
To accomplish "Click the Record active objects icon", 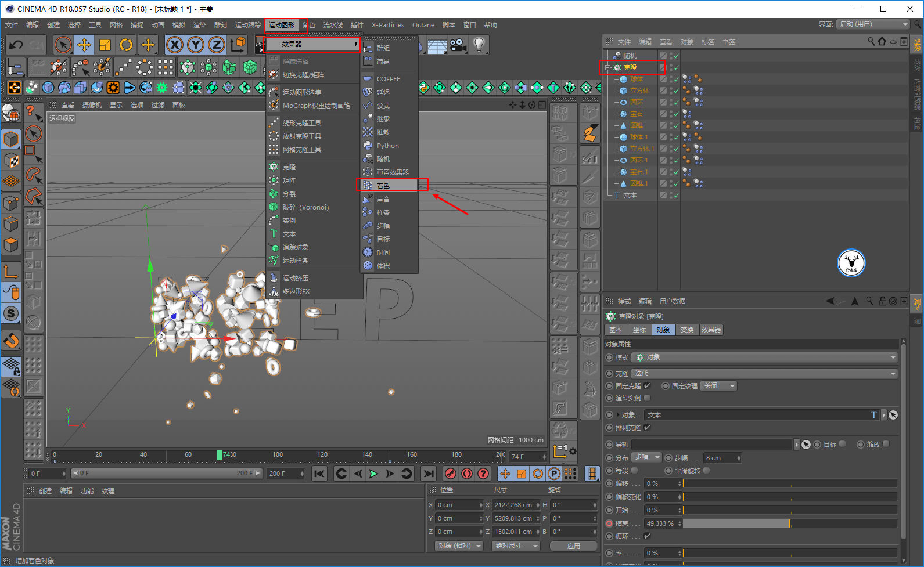I will [450, 474].
